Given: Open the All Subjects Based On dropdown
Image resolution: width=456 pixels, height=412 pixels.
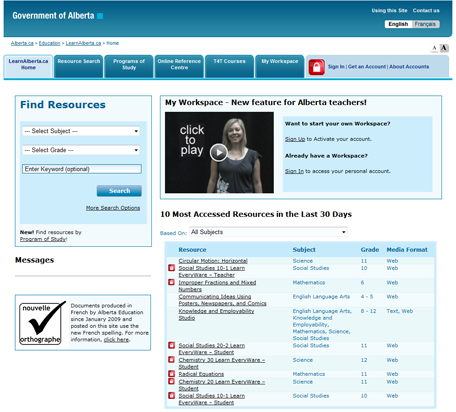Looking at the screenshot, I should [x=268, y=232].
